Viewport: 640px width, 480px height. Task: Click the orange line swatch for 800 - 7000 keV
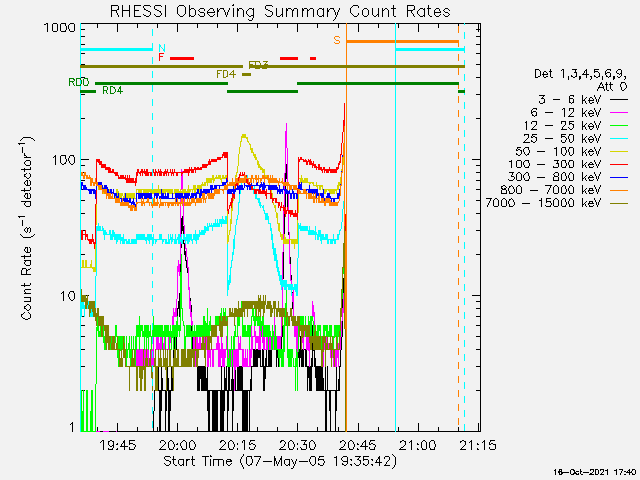(619, 190)
